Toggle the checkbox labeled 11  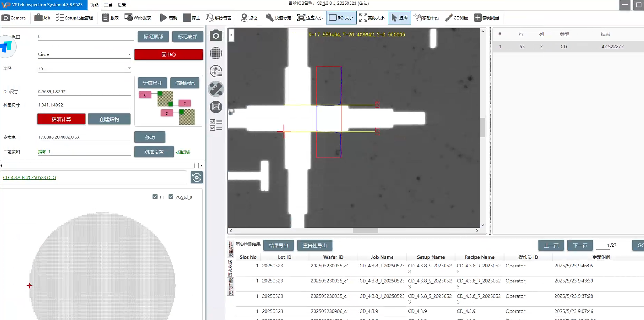[155, 197]
